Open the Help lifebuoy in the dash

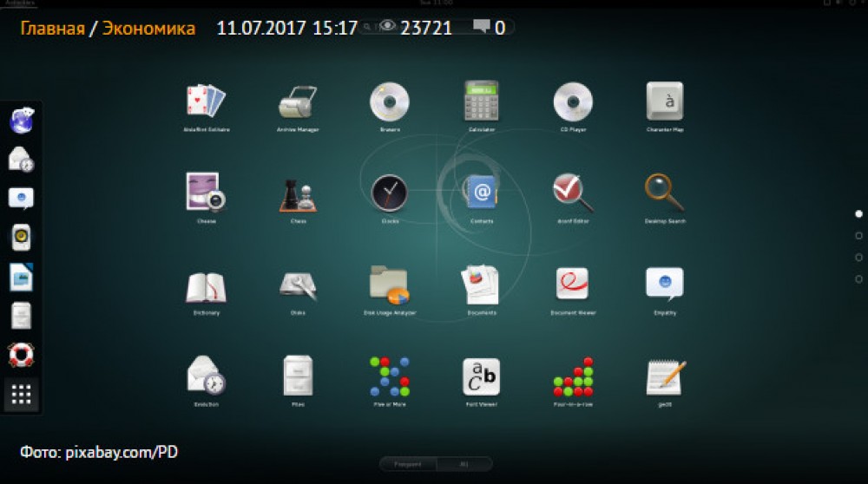(x=21, y=355)
